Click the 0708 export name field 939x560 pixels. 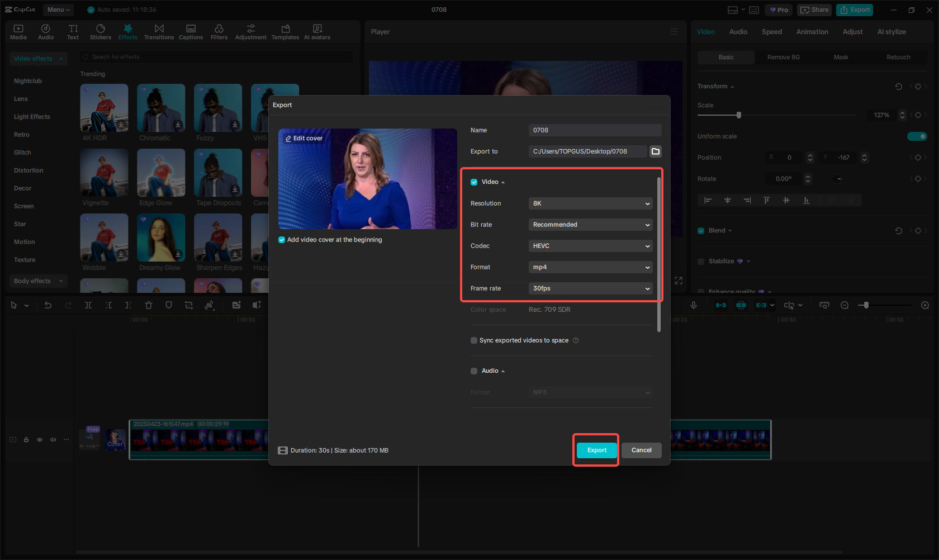595,130
